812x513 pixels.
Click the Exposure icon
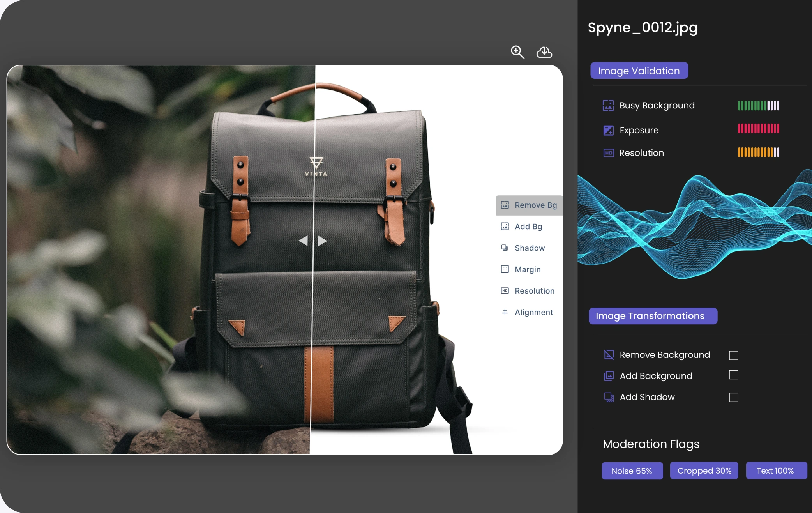[x=608, y=130]
